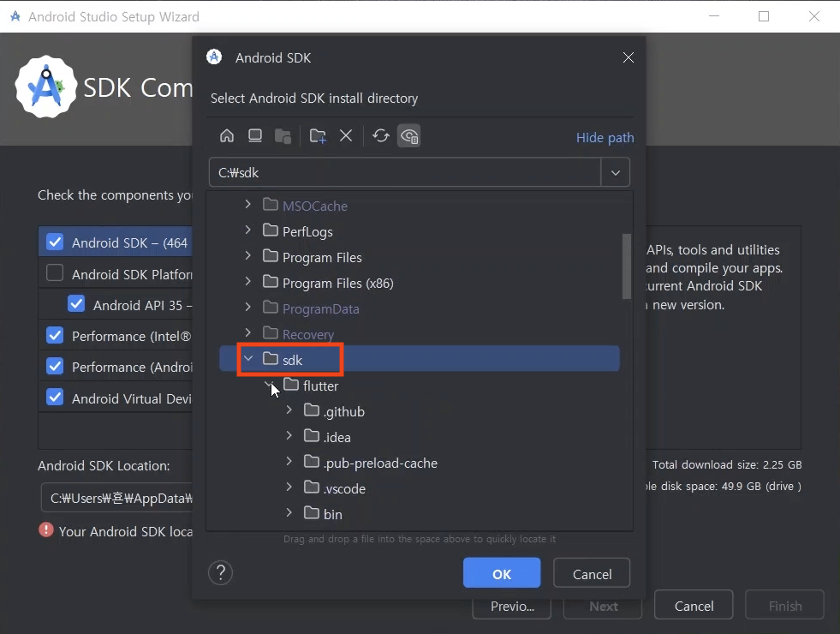Select Program Files (x86) folder row

click(420, 283)
